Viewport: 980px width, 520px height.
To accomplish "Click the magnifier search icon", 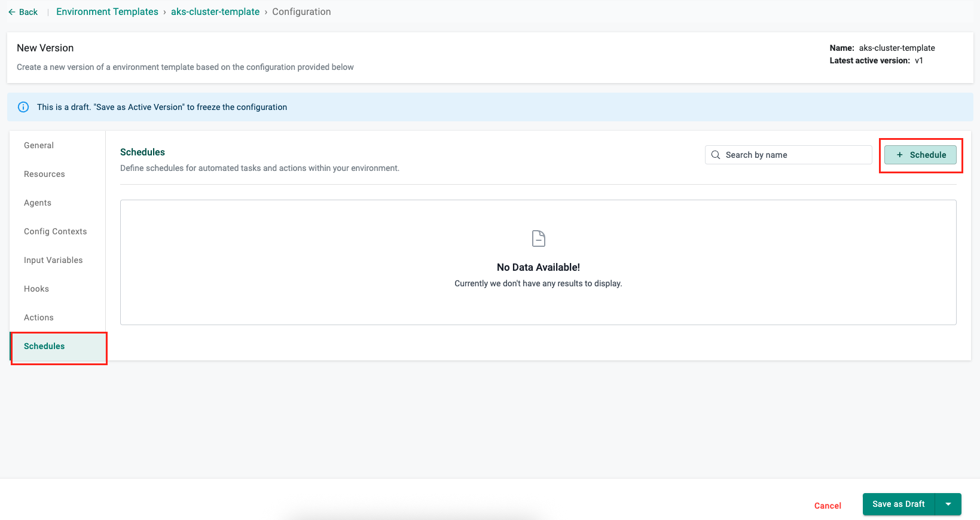I will 716,155.
